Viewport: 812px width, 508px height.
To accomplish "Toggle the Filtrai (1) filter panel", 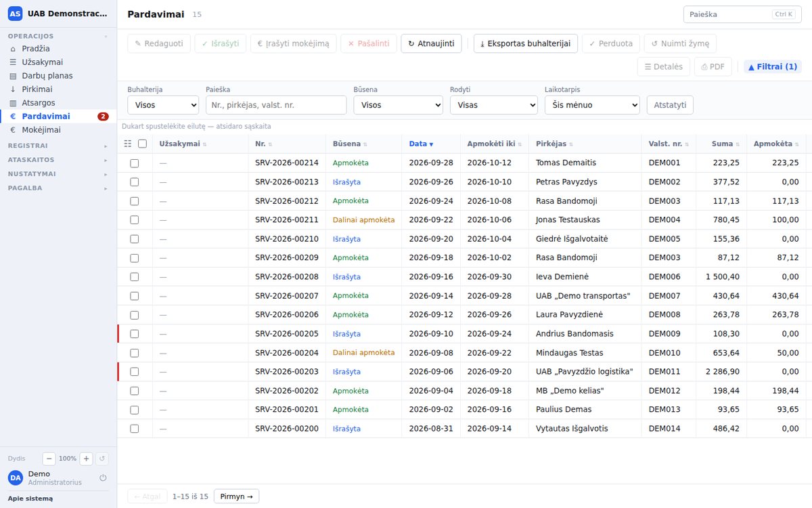I will pos(773,66).
